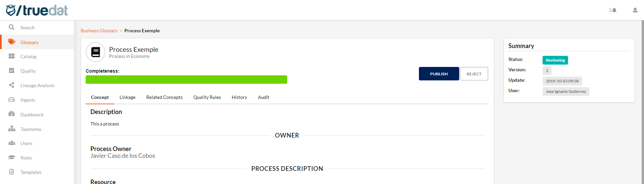Switch to the Linkage tab
The width and height of the screenshot is (644, 184).
[127, 97]
